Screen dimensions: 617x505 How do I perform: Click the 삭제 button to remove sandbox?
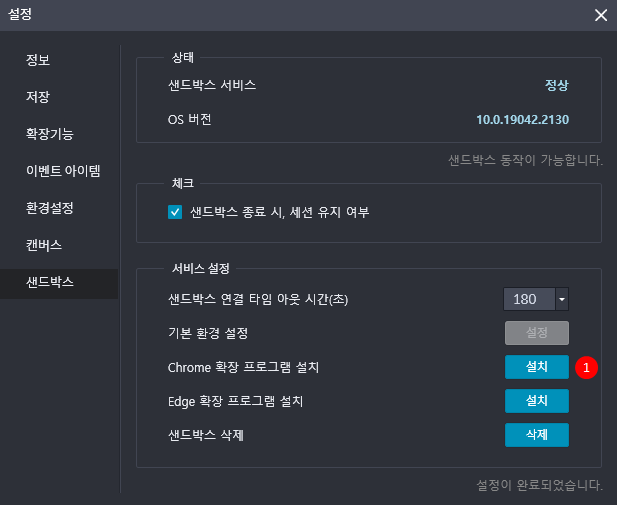point(536,435)
